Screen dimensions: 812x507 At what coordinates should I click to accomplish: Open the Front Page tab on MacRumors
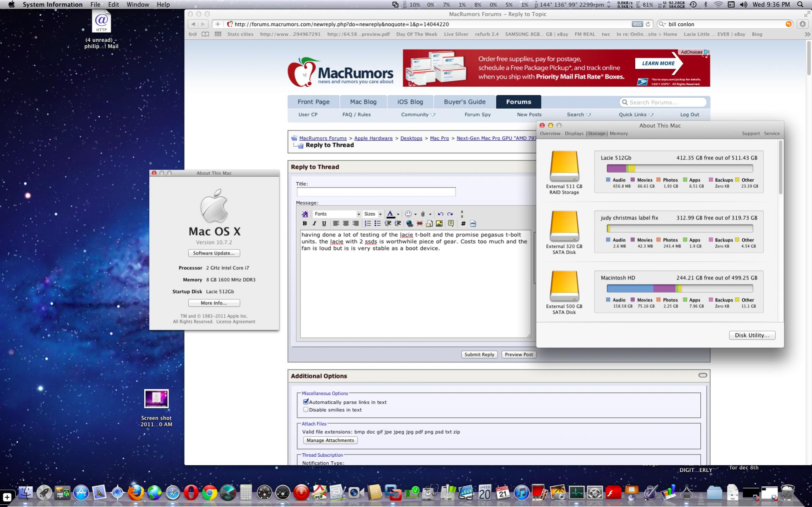click(314, 102)
